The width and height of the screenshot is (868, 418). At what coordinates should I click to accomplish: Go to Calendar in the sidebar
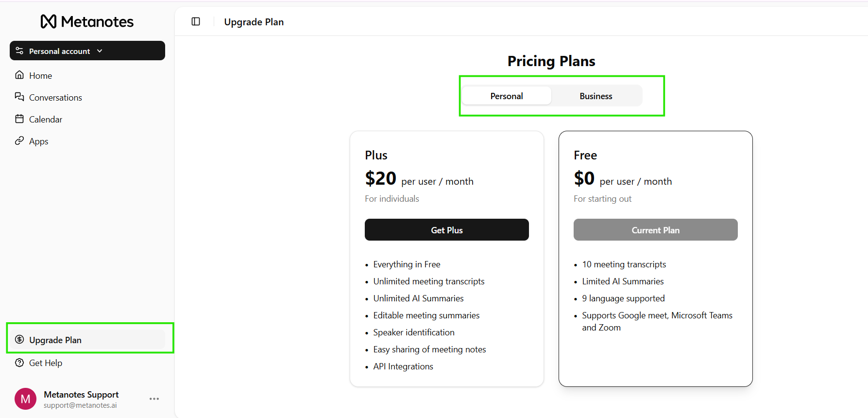click(x=46, y=120)
